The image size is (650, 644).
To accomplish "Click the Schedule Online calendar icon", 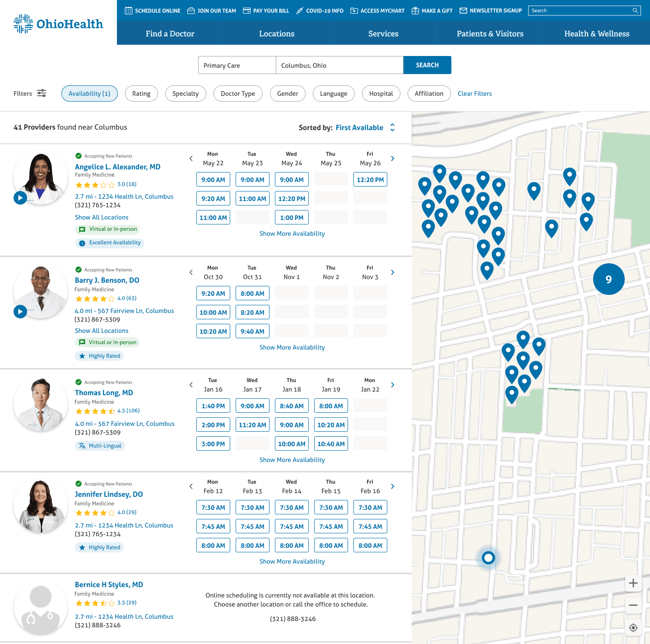I will coord(129,10).
